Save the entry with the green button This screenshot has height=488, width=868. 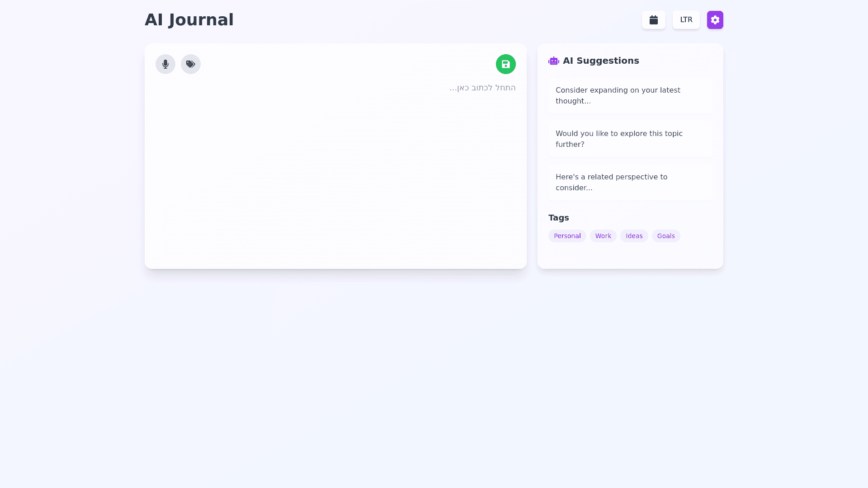[505, 64]
